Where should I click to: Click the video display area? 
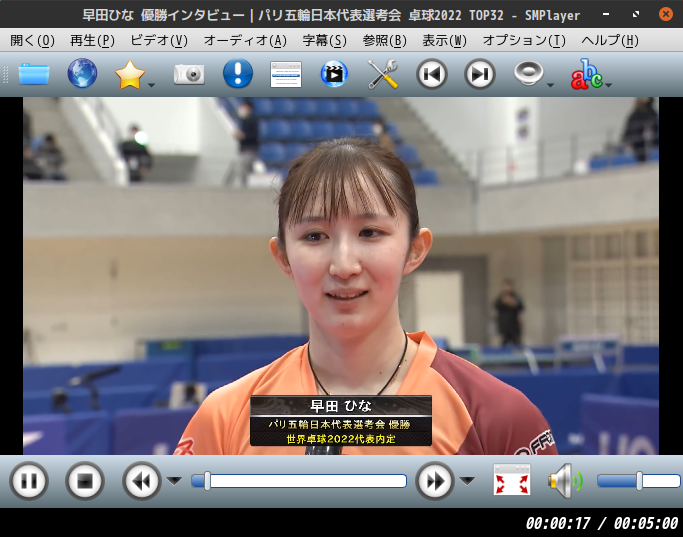[x=341, y=276]
